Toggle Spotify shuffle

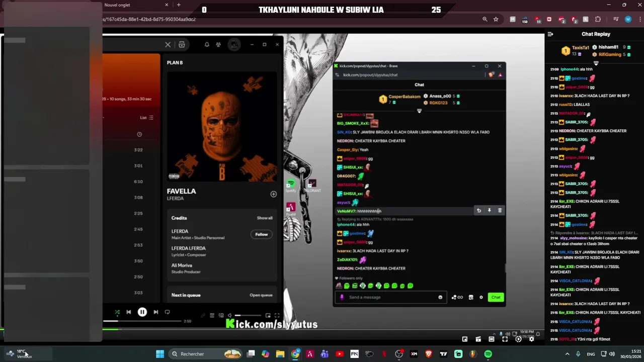pos(117,312)
